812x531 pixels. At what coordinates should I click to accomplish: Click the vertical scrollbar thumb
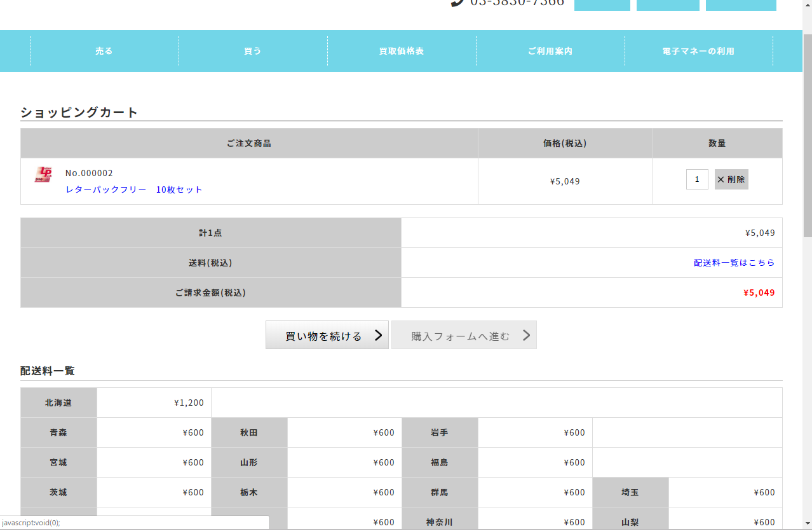[807, 134]
